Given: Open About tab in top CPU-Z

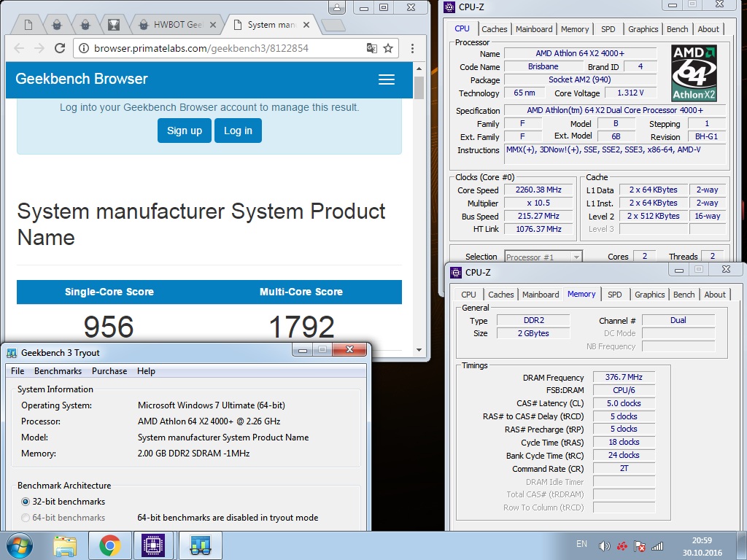Looking at the screenshot, I should pos(708,29).
